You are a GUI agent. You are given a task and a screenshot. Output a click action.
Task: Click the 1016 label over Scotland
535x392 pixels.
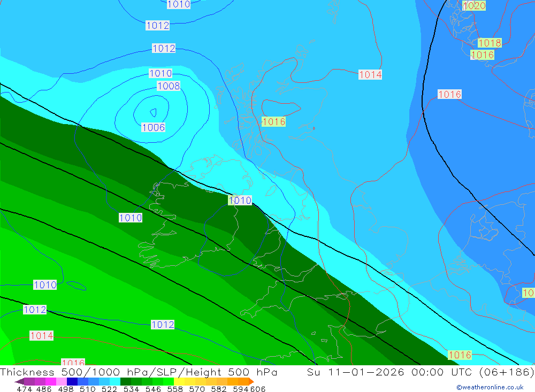[273, 122]
